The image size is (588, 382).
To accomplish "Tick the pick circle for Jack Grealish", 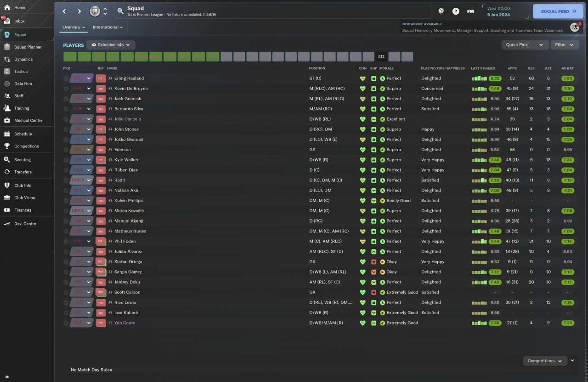I will pyautogui.click(x=66, y=99).
